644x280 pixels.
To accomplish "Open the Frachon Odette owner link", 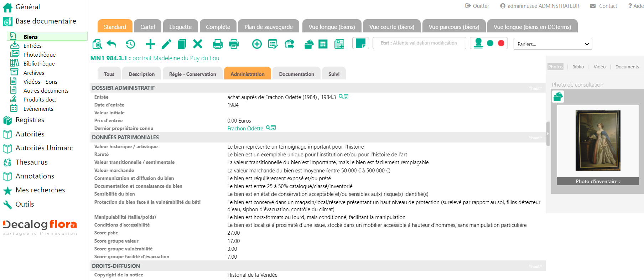I will coord(245,129).
